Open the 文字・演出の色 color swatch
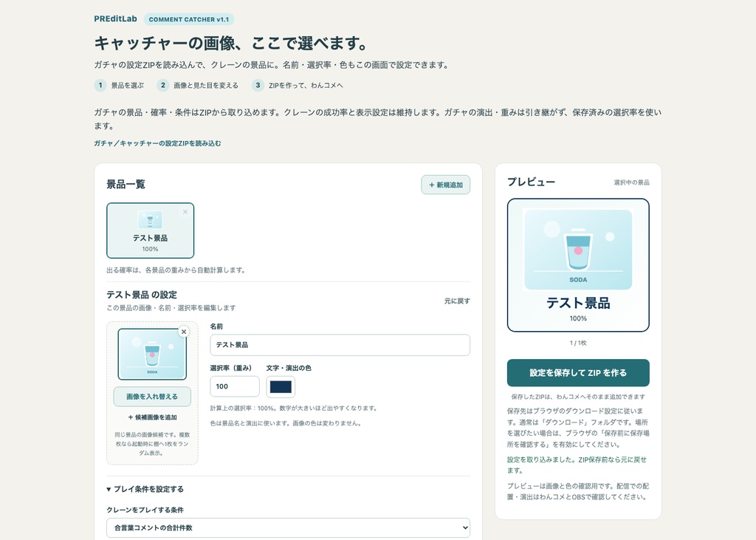The image size is (756, 540). pyautogui.click(x=281, y=386)
